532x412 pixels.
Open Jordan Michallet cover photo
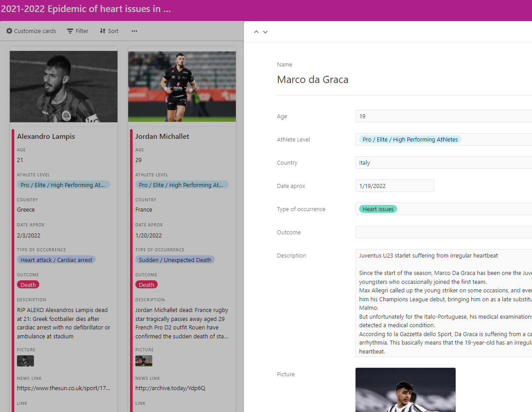pyautogui.click(x=182, y=87)
